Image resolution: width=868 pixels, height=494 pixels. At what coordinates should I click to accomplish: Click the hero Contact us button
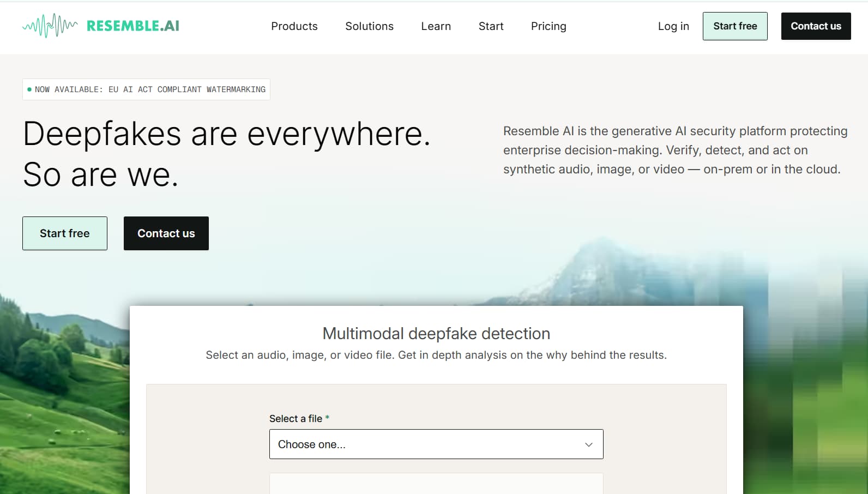point(166,233)
